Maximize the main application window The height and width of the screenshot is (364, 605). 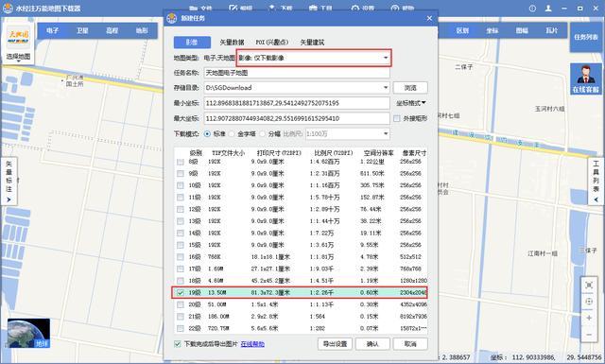[579, 9]
